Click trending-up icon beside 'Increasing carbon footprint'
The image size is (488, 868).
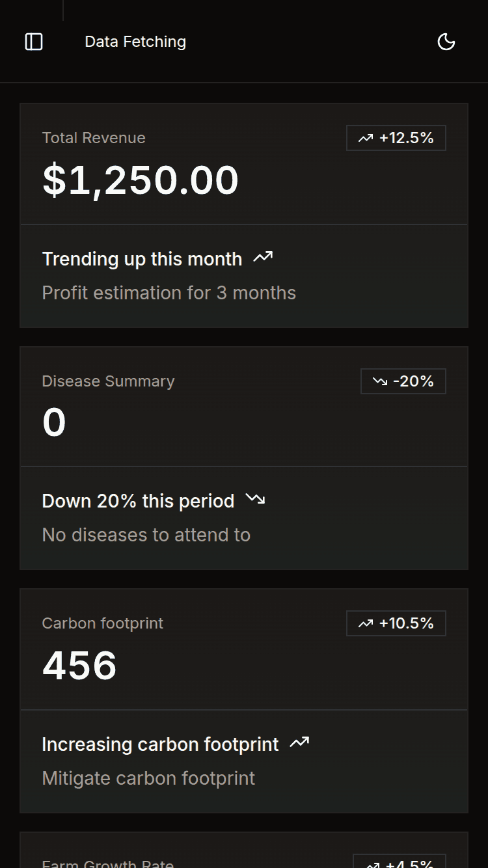(299, 742)
